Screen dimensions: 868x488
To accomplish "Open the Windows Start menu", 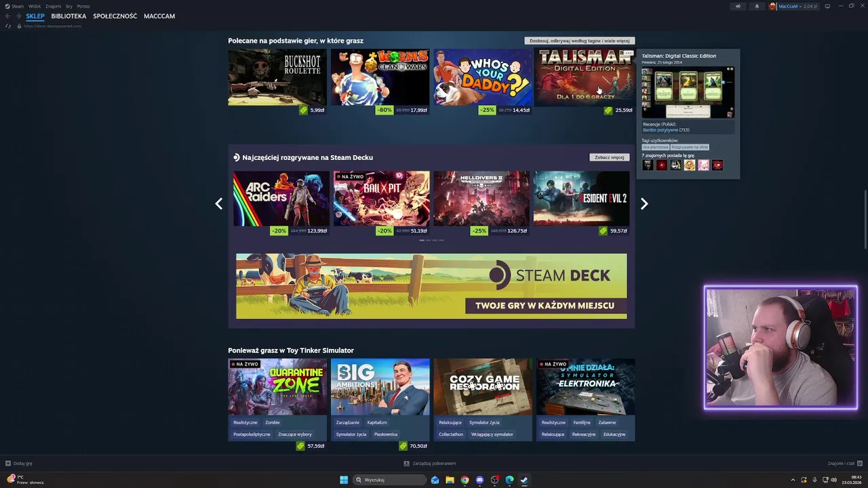I will click(x=344, y=480).
